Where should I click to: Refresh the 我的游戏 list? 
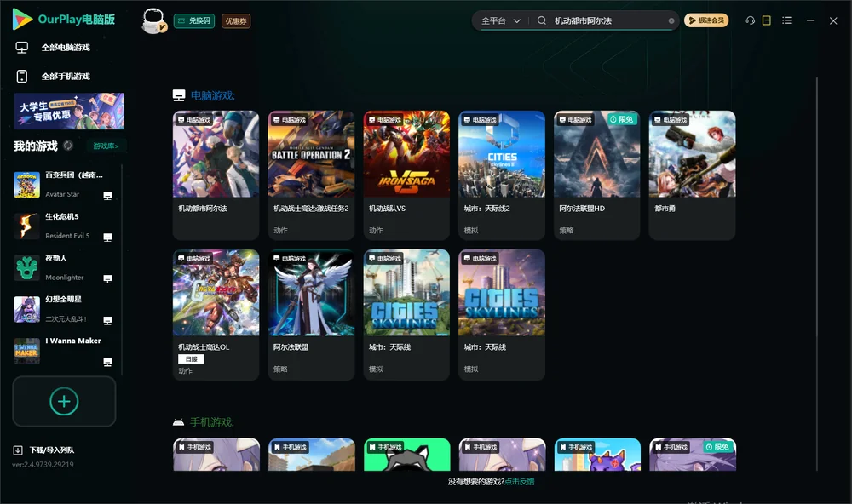coord(68,146)
